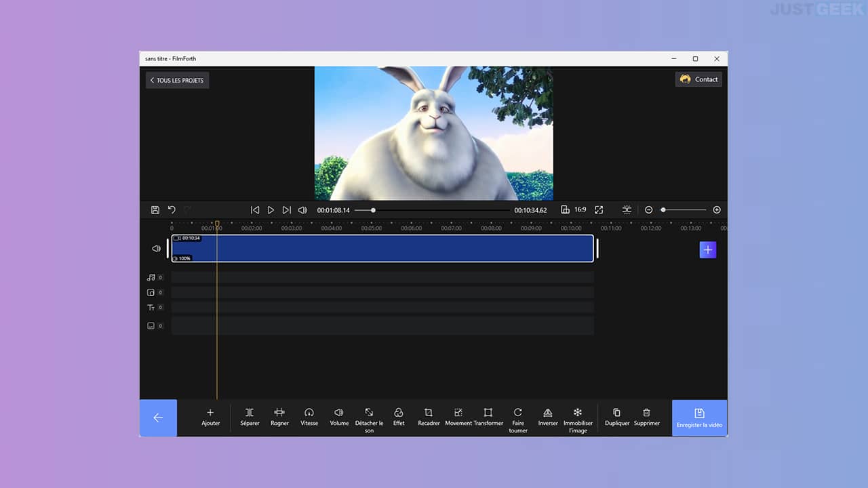Open the Movement tool
The height and width of the screenshot is (488, 868).
[x=458, y=417]
